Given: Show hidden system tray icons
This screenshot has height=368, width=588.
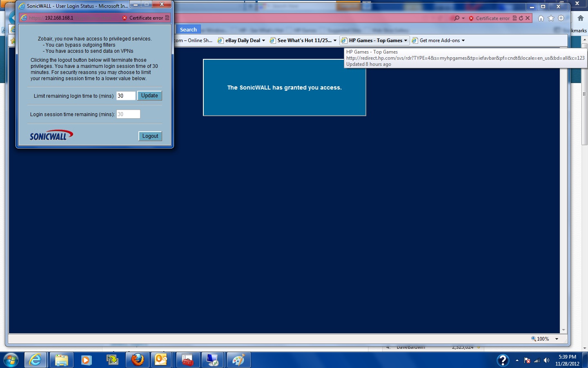Looking at the screenshot, I should point(517,360).
